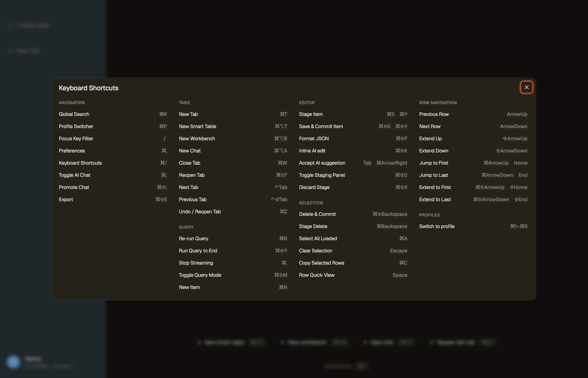The image size is (588, 378).
Task: Select the Promote Chat label
Action: (74, 187)
